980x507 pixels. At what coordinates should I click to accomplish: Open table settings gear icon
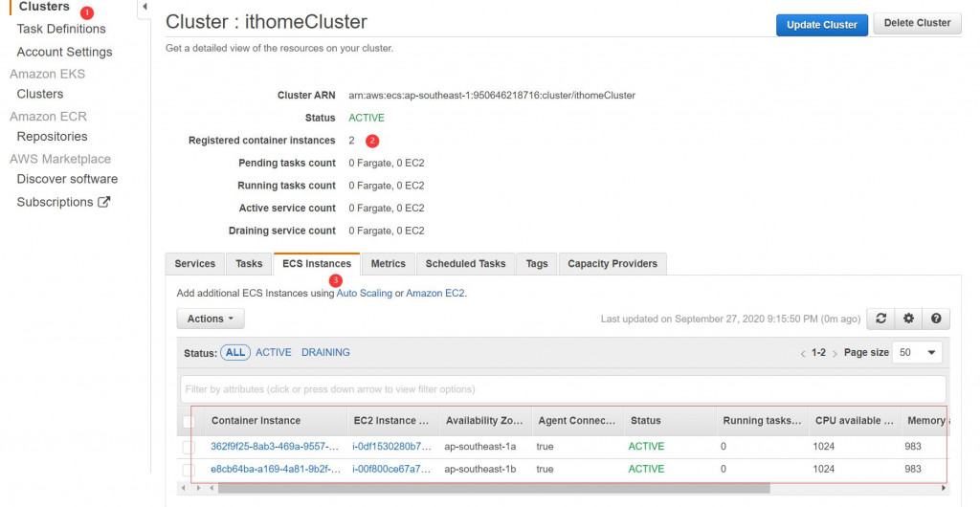point(908,319)
